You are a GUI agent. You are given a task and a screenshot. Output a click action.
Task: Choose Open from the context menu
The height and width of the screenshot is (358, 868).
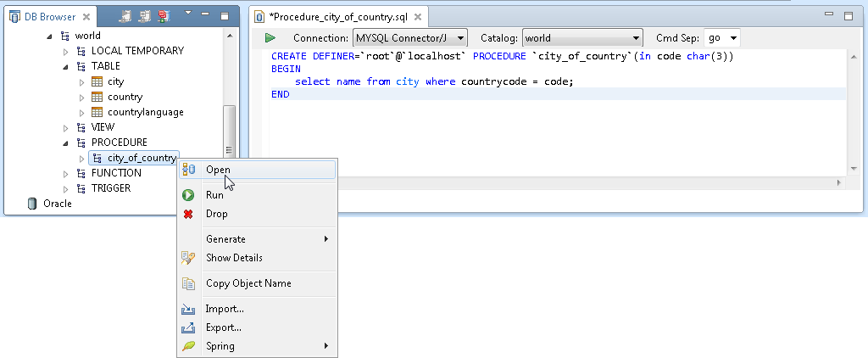(x=218, y=170)
